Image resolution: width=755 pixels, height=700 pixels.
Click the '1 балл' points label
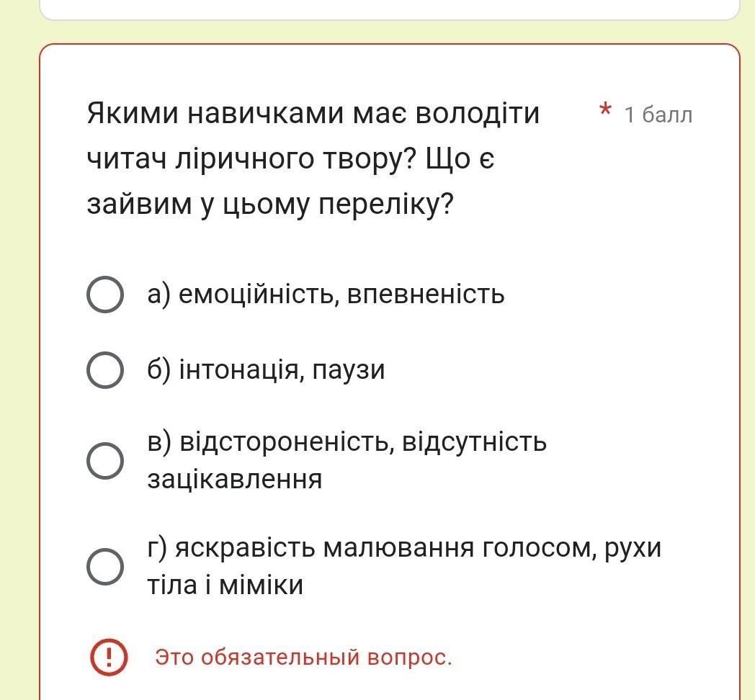658,115
